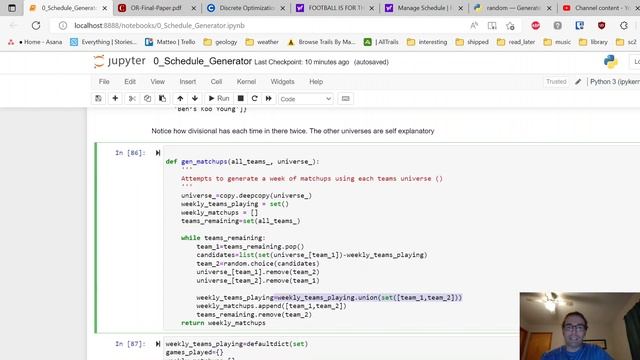
Task: Open weather bookmarks folder
Action: pyautogui.click(x=262, y=42)
